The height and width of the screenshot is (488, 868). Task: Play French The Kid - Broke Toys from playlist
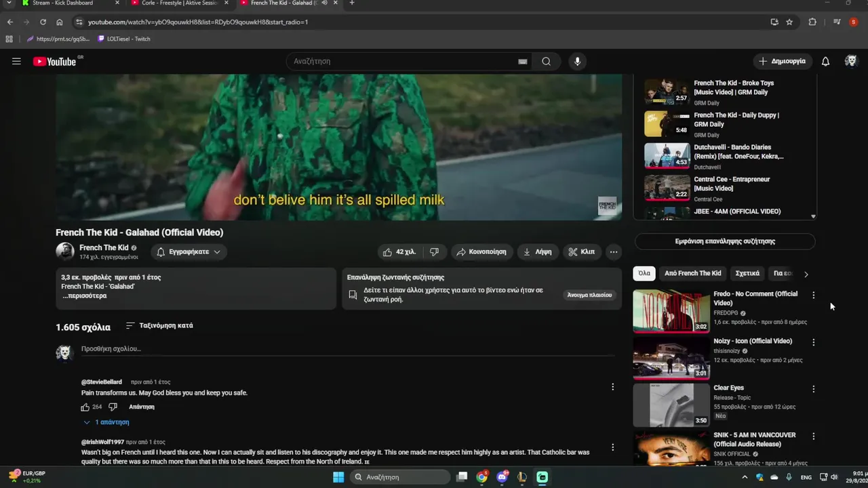725,92
